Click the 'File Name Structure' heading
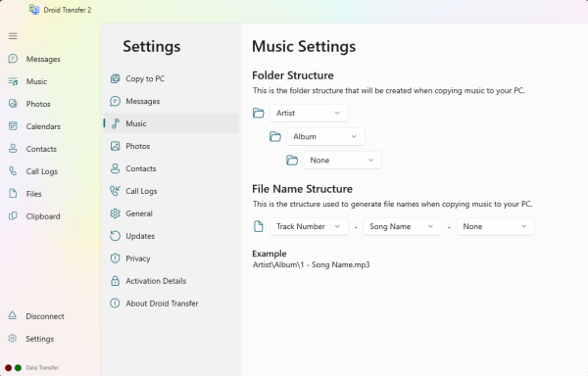 (302, 189)
